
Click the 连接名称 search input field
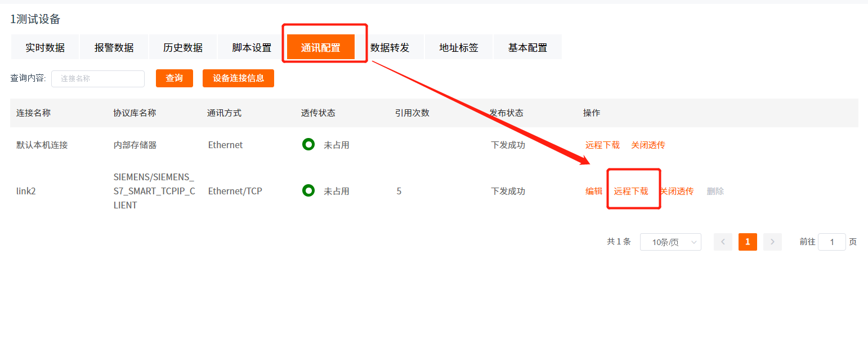(98, 79)
